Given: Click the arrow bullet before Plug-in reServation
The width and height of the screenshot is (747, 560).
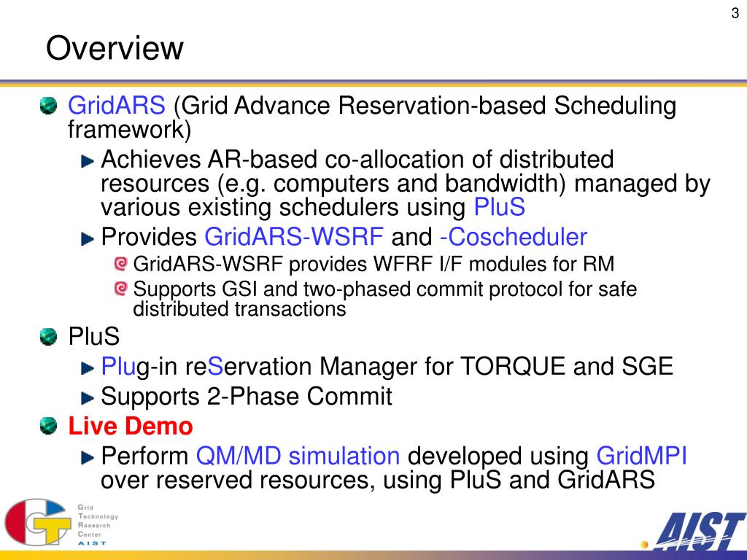Looking at the screenshot, I should (88, 368).
